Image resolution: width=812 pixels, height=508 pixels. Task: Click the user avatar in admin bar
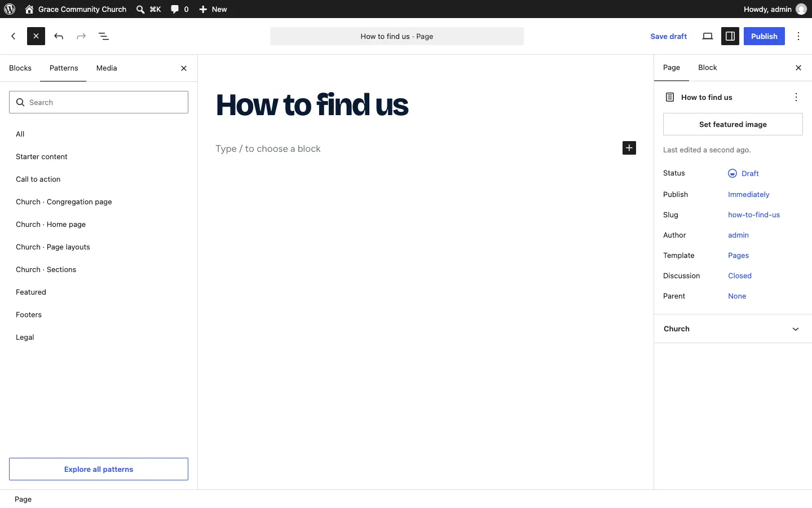[801, 9]
